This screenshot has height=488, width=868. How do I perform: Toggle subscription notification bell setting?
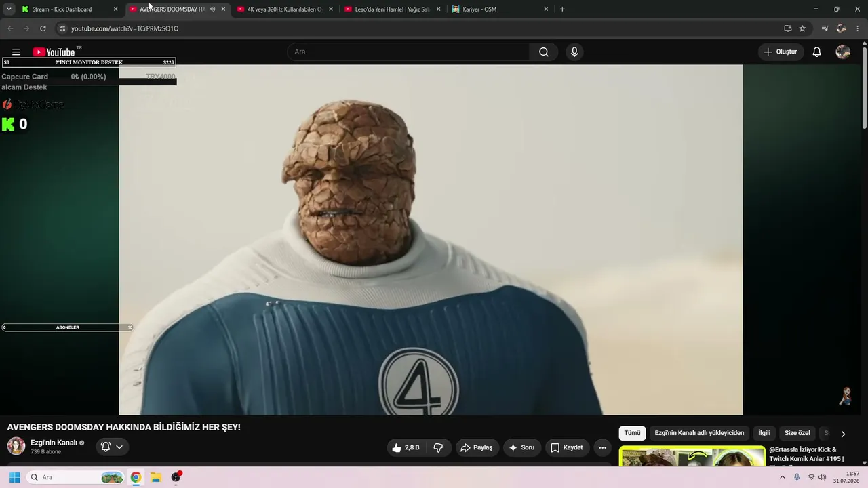(112, 447)
